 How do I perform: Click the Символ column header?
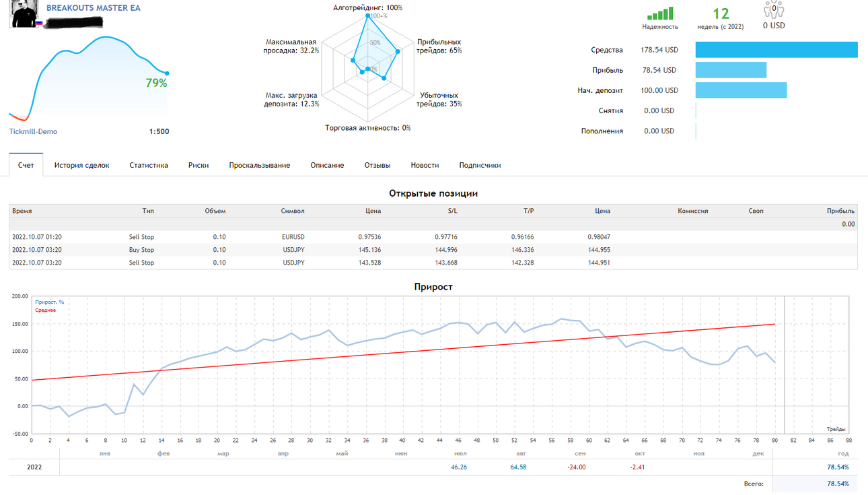[293, 211]
